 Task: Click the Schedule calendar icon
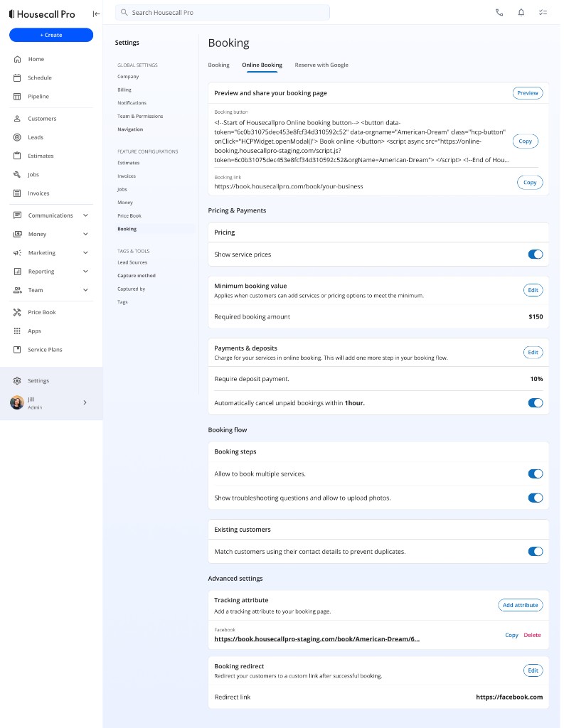click(17, 77)
